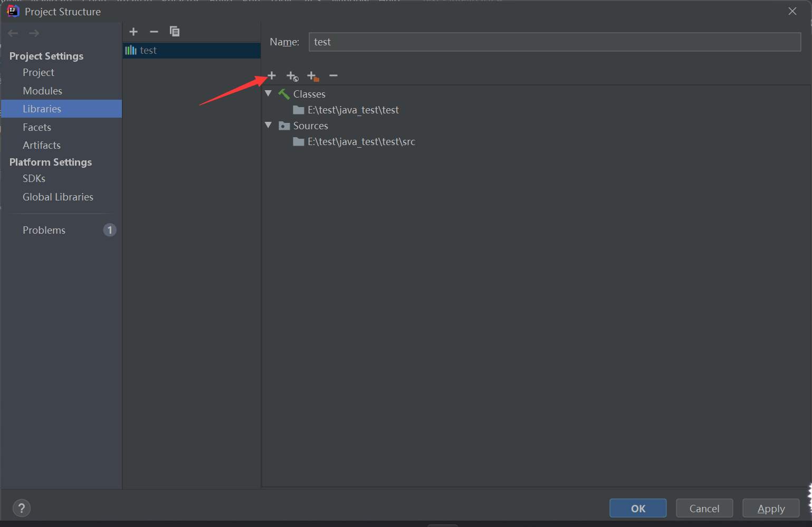Viewport: 812px width, 527px height.
Task: Click the test library bar-chart icon
Action: 131,50
